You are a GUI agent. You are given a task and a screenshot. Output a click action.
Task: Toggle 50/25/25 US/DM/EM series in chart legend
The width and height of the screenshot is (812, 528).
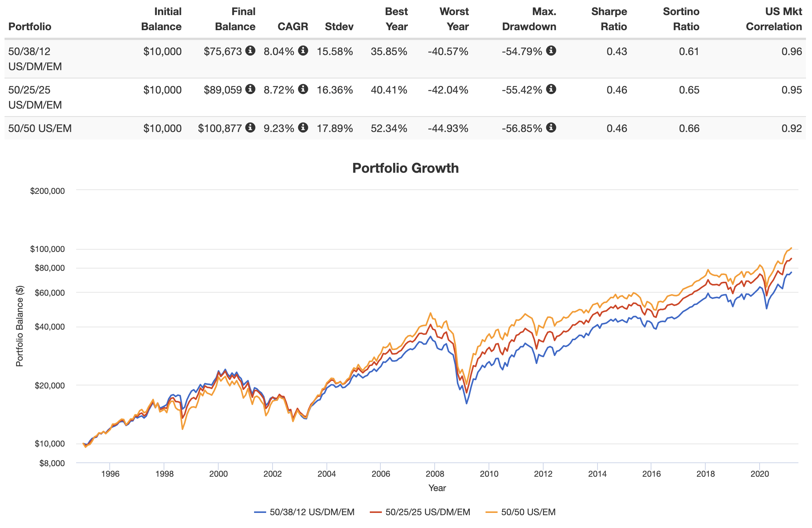tap(420, 512)
